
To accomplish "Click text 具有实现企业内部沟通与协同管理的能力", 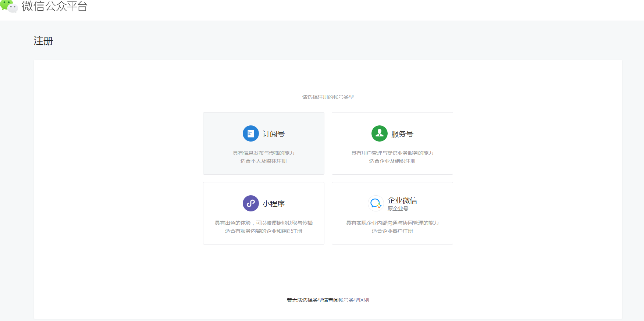I will pos(392,223).
